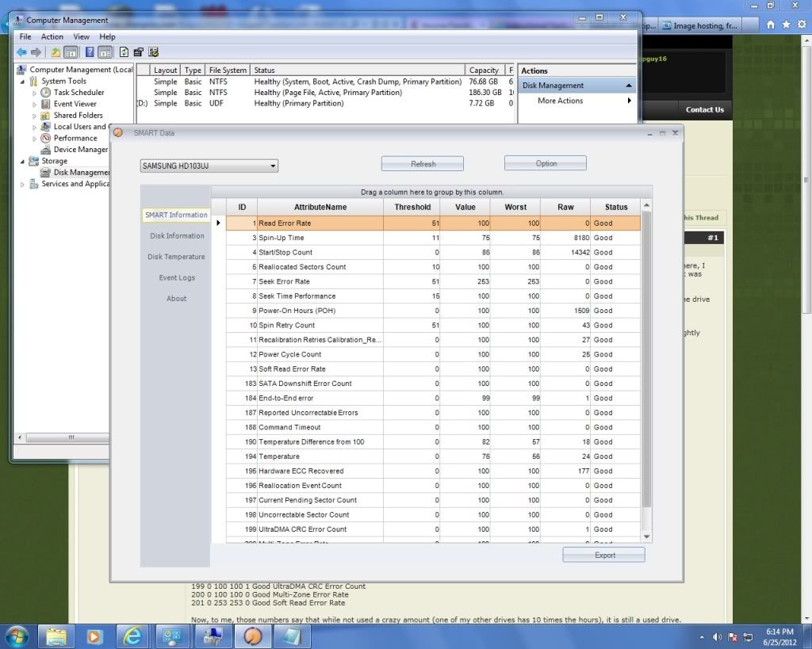812x649 pixels.
Task: Collapse the Disk Management actions section arrow
Action: (629, 86)
